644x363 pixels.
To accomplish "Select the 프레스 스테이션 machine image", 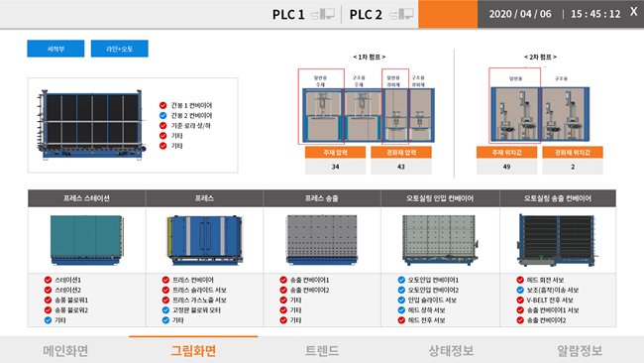I will tap(86, 240).
